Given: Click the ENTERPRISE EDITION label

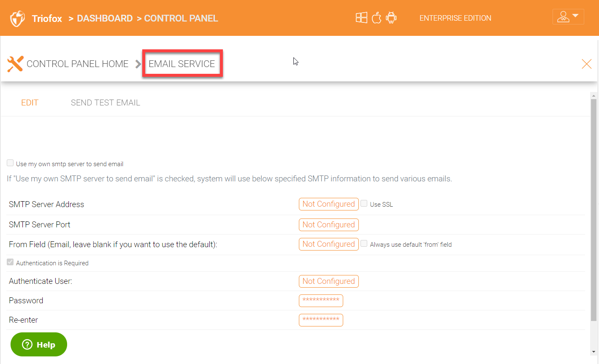Looking at the screenshot, I should 455,18.
